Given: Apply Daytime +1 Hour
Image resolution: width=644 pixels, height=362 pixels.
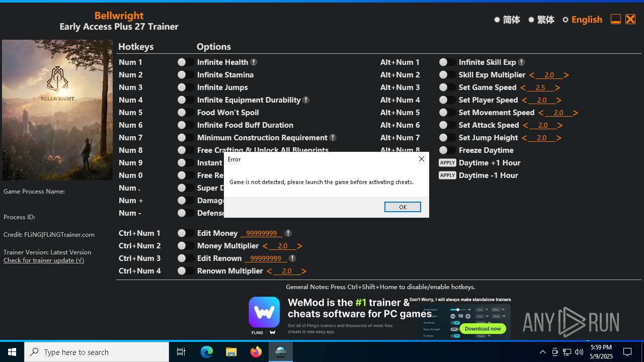Looking at the screenshot, I should point(447,163).
